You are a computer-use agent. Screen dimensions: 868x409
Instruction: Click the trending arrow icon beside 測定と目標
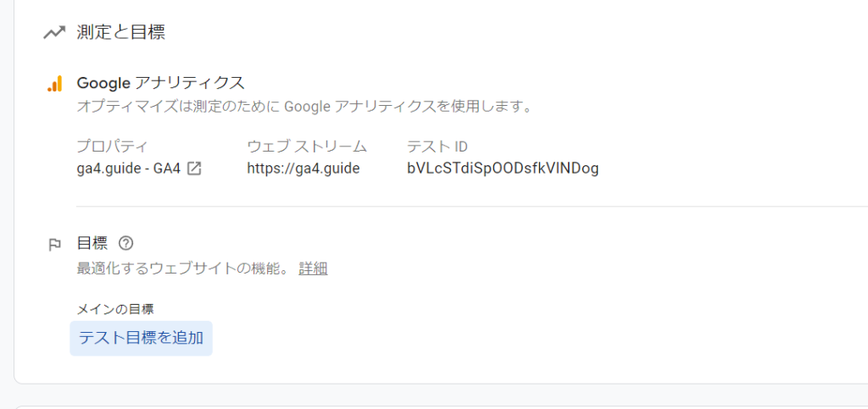pos(53,33)
